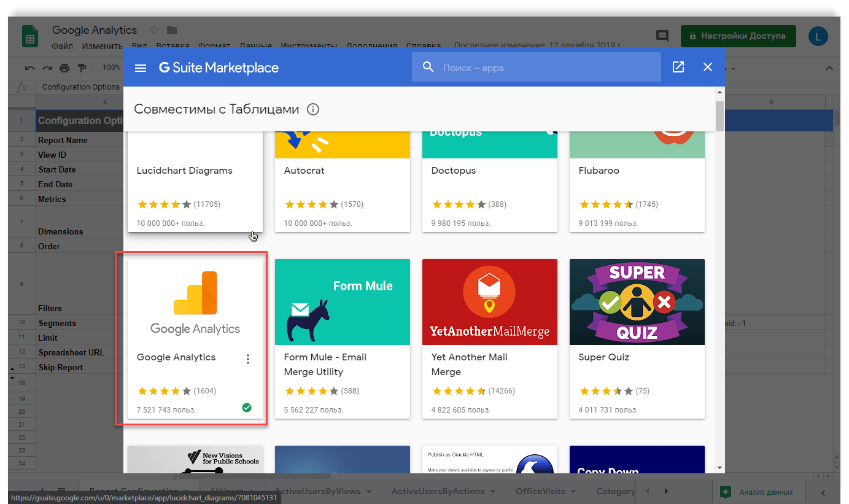The image size is (849, 504).
Task: Click the info icon beside Совместимы с Таблицами
Action: click(x=313, y=110)
